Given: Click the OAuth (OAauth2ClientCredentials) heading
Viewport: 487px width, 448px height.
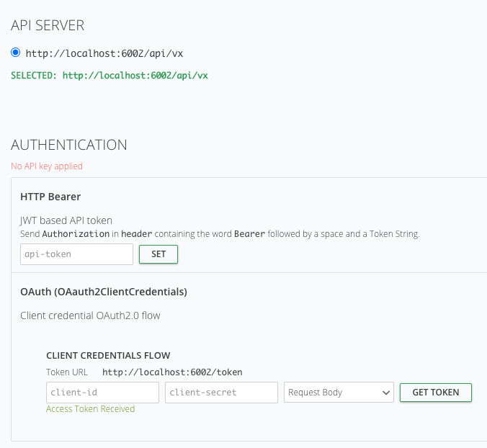Looking at the screenshot, I should click(104, 292).
